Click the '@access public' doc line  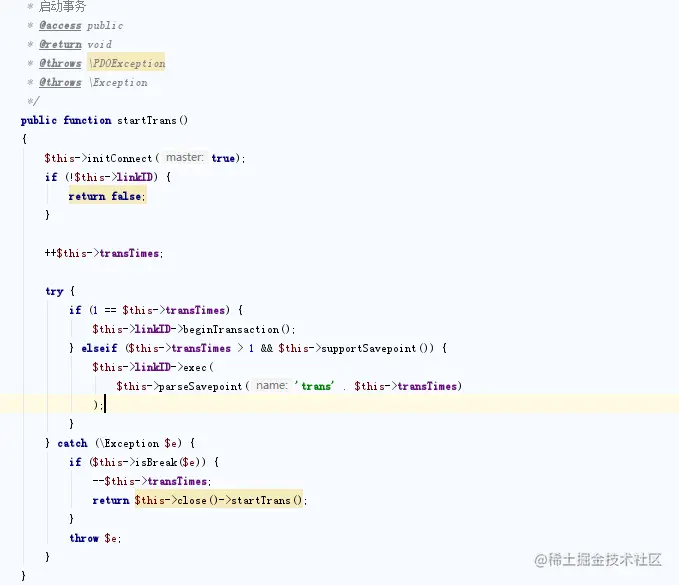(x=81, y=26)
